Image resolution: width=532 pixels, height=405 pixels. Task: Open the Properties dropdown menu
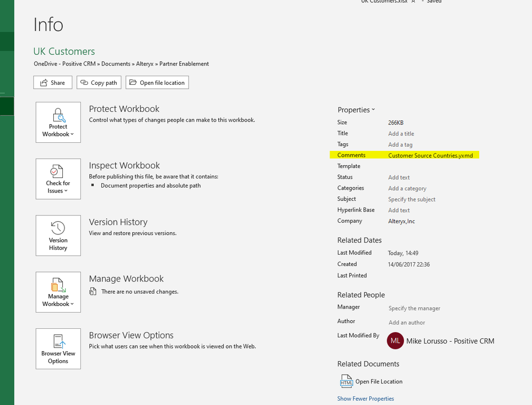pos(372,109)
